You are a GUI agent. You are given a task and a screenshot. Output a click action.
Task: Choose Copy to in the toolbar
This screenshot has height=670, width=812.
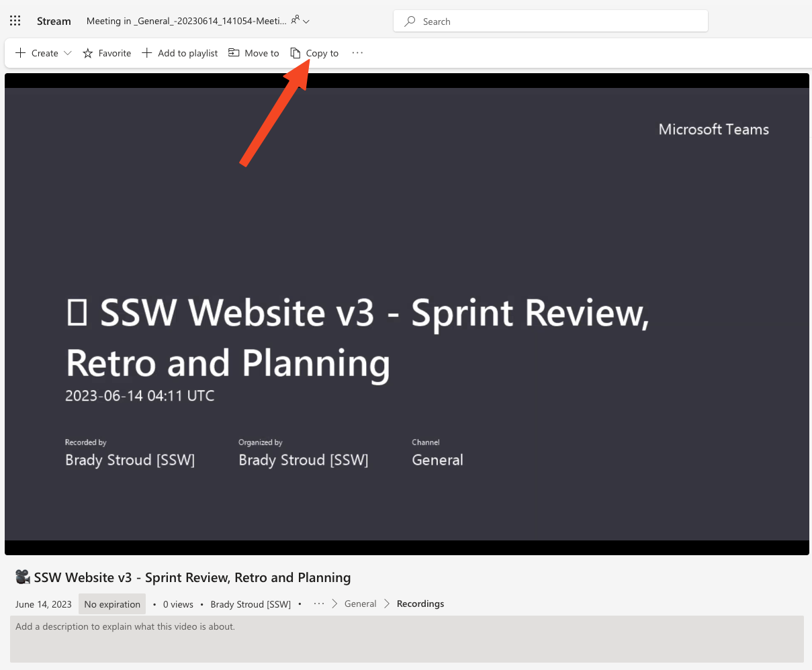(x=314, y=53)
